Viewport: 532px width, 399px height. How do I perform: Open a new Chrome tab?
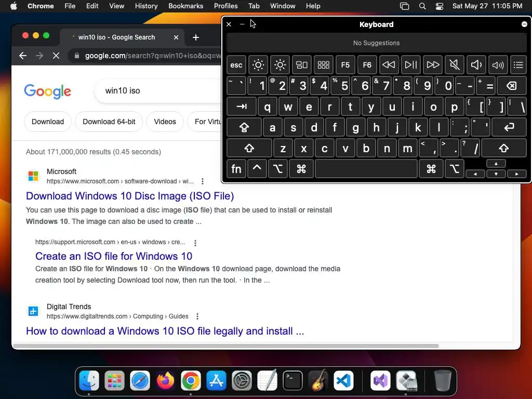click(196, 37)
